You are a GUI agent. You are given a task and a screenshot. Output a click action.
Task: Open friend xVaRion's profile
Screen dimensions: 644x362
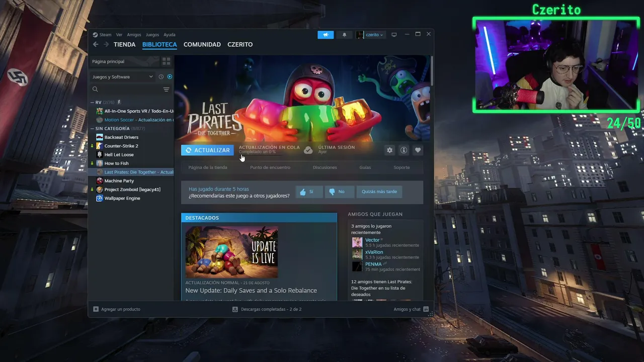point(374,252)
